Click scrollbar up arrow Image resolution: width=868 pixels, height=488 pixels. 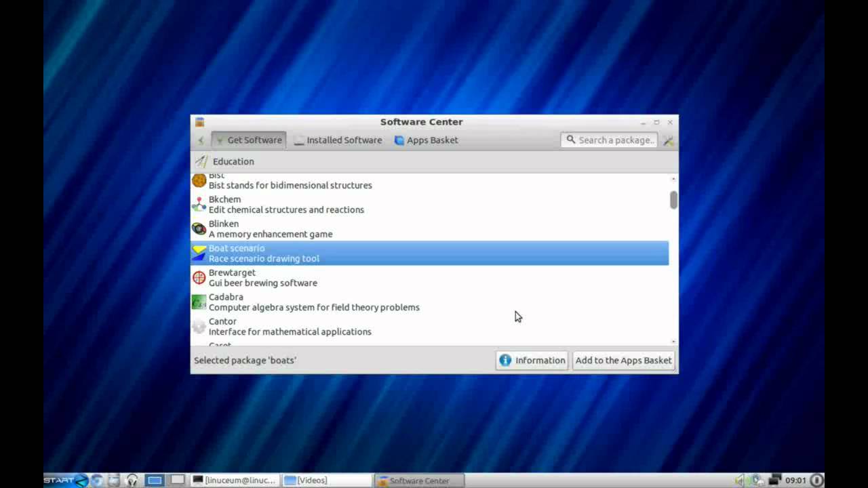click(x=673, y=179)
